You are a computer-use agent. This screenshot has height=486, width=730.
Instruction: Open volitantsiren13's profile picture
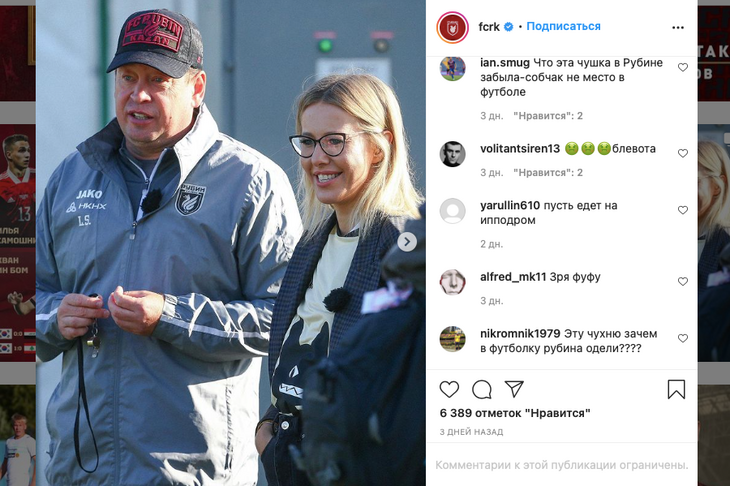452,154
